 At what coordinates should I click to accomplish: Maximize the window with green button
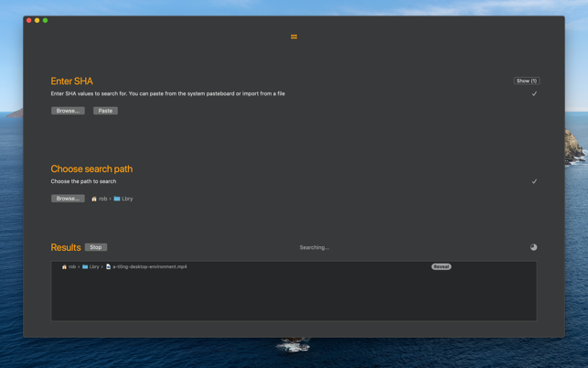click(x=46, y=20)
